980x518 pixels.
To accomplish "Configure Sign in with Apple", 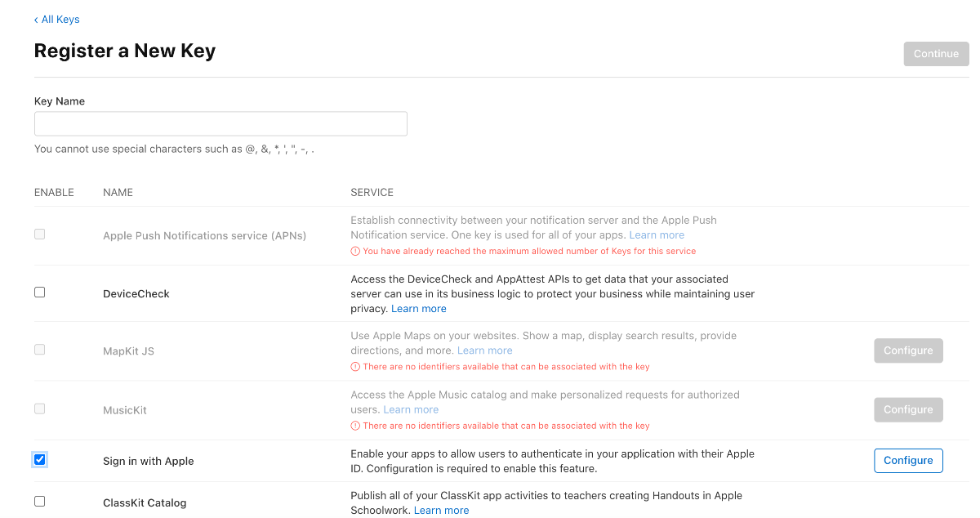I will pyautogui.click(x=908, y=460).
